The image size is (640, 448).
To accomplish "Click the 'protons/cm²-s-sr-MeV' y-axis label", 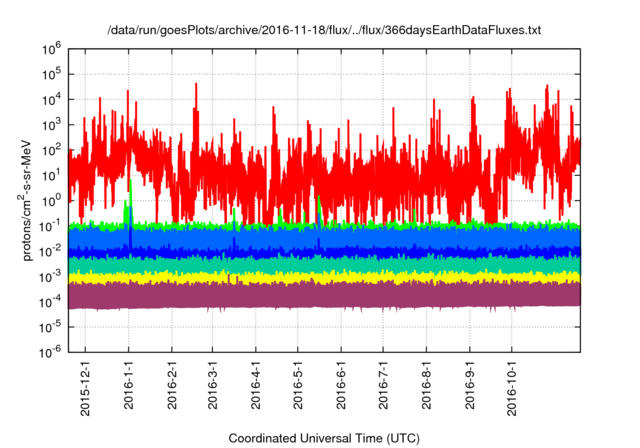I will tap(26, 200).
